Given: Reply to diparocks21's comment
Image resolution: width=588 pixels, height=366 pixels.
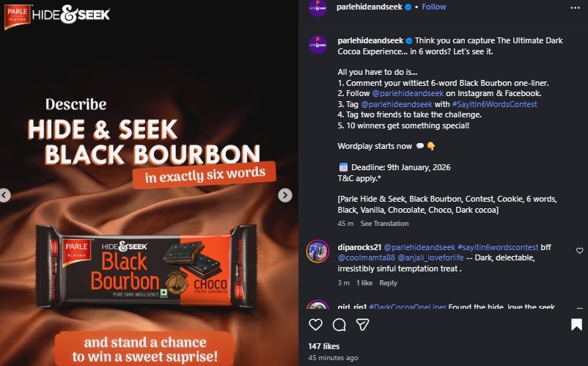Looking at the screenshot, I should [x=388, y=282].
